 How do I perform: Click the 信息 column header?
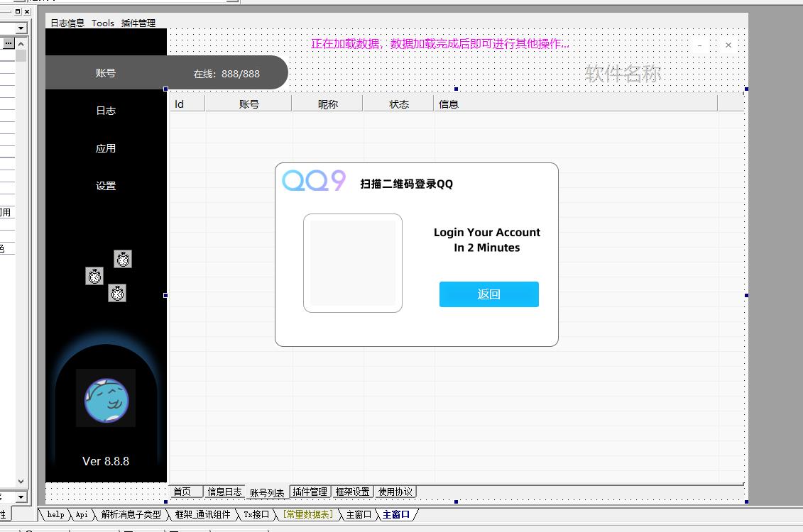point(576,104)
